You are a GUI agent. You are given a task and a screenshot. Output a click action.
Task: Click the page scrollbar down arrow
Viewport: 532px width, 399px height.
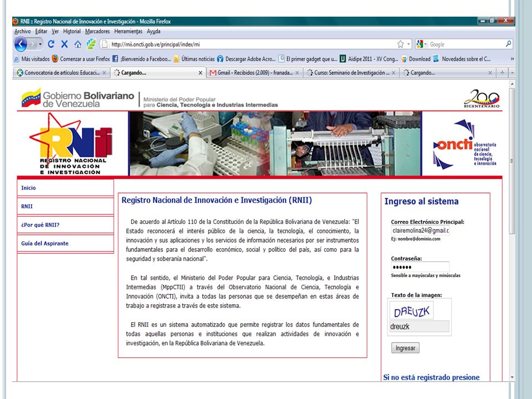[512, 377]
